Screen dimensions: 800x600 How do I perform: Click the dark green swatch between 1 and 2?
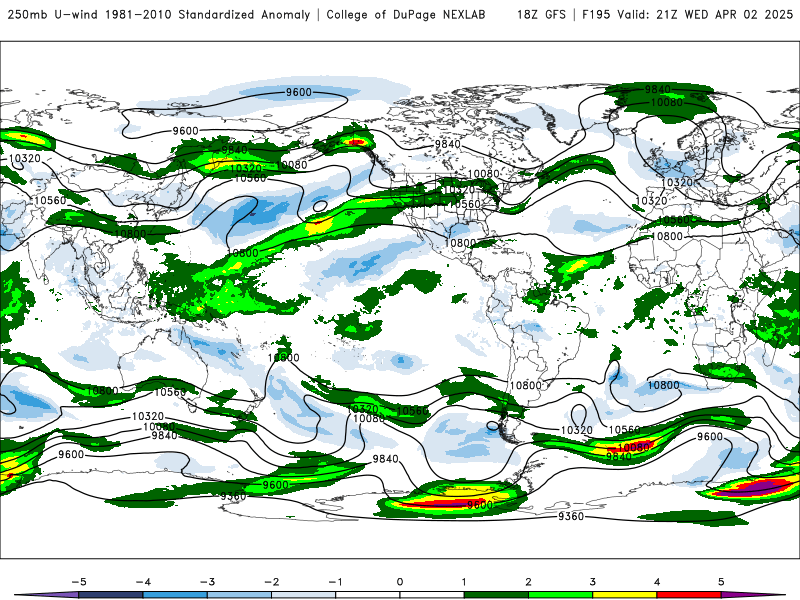[496, 595]
